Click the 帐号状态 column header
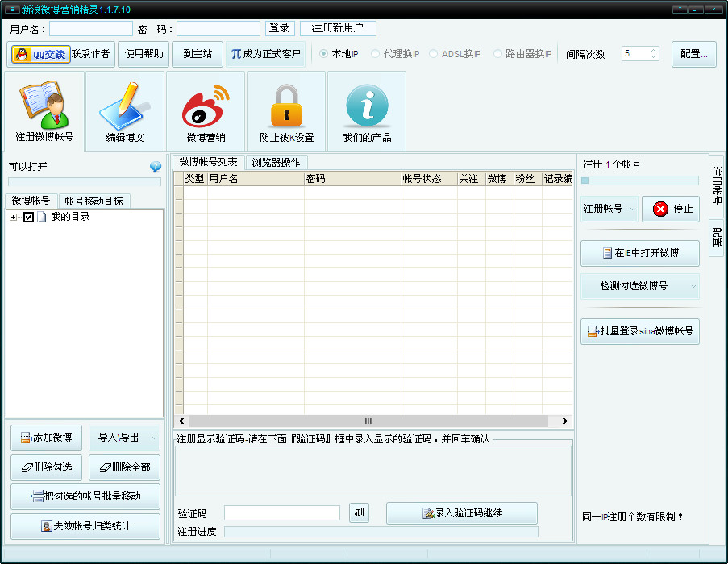 point(429,179)
